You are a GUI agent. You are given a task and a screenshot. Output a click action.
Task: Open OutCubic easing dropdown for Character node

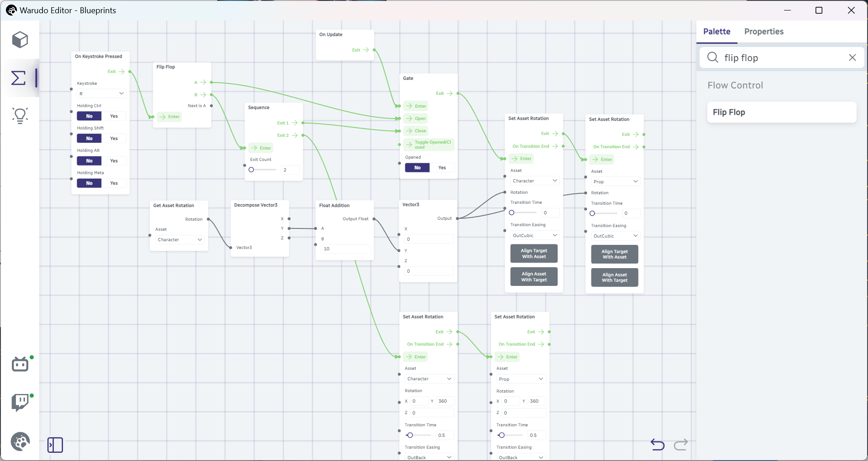[535, 236]
